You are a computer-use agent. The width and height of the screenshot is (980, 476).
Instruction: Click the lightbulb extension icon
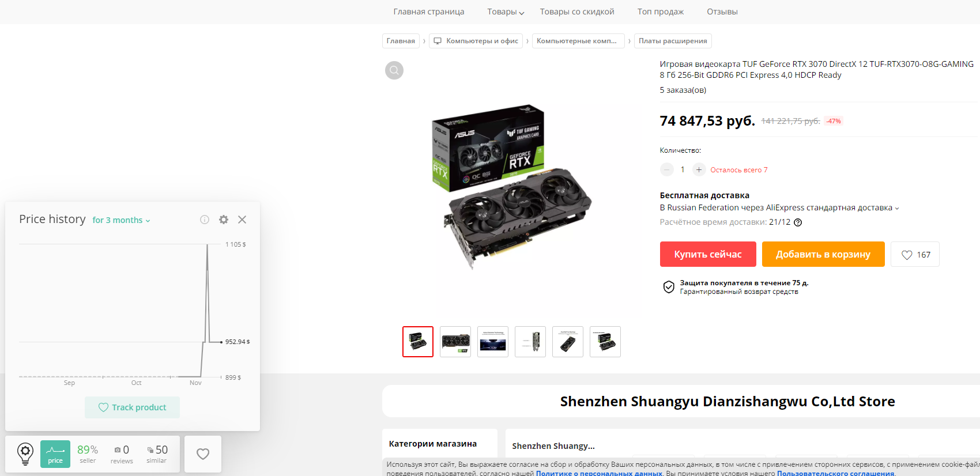(x=25, y=454)
